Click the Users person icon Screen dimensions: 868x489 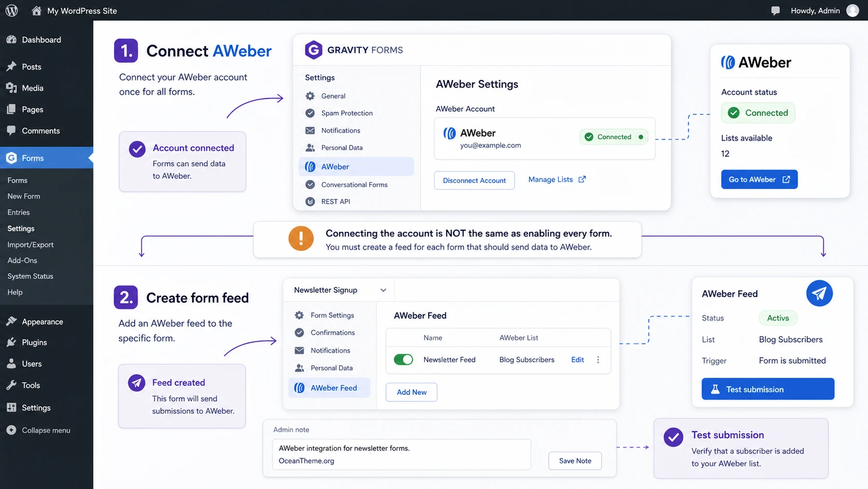click(x=11, y=364)
